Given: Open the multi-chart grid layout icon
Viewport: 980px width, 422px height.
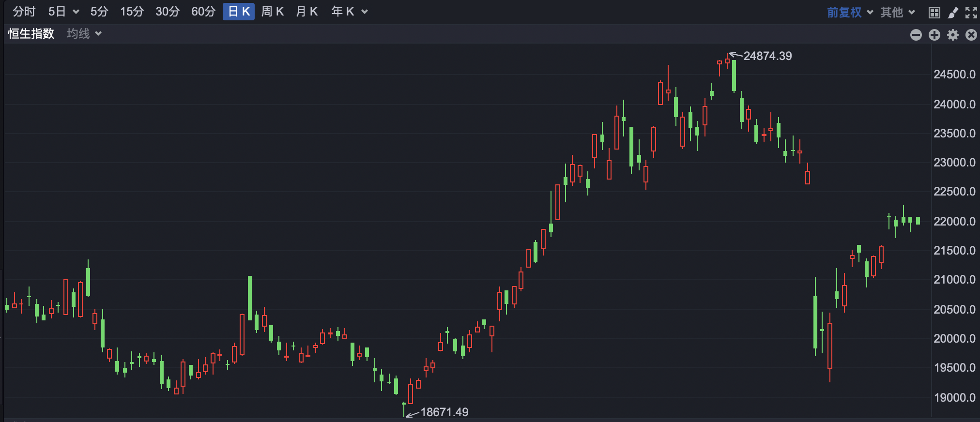Looking at the screenshot, I should click(x=934, y=13).
